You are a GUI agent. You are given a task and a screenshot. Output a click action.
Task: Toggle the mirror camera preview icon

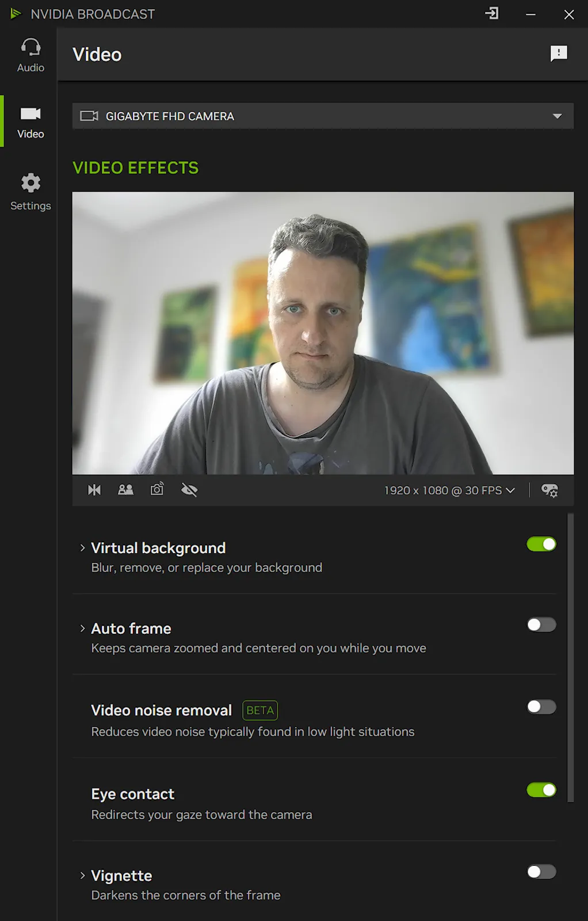[x=94, y=490]
